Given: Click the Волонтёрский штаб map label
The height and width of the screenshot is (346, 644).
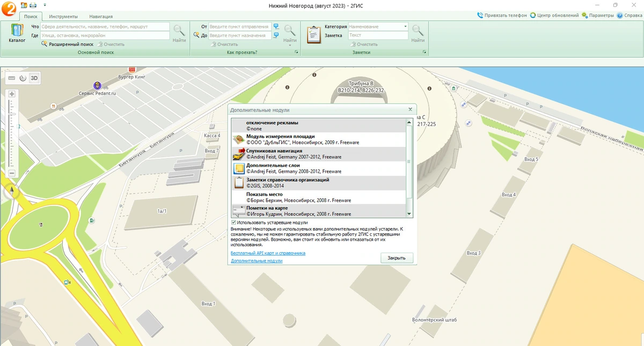Looking at the screenshot, I should point(434,320).
